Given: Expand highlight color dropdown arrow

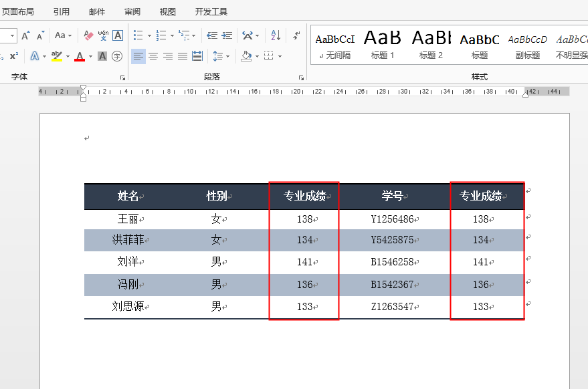Looking at the screenshot, I should click(x=68, y=57).
